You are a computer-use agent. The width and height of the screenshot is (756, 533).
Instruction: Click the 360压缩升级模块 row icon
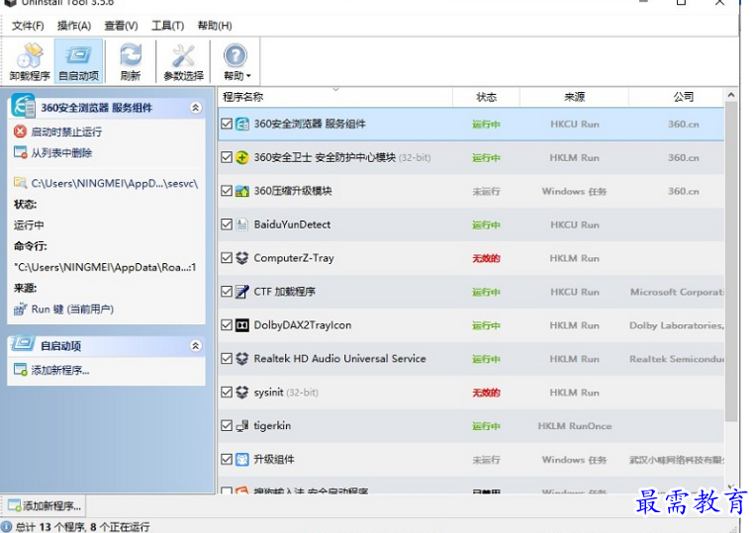click(242, 191)
